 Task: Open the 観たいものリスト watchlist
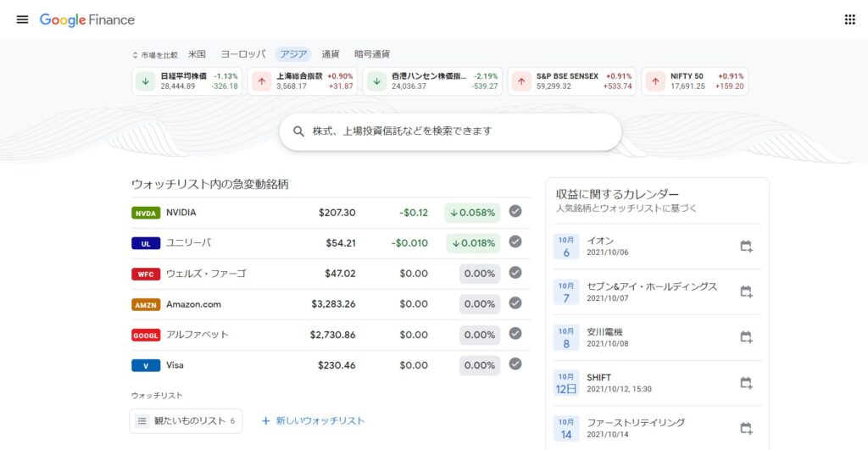[x=186, y=420]
